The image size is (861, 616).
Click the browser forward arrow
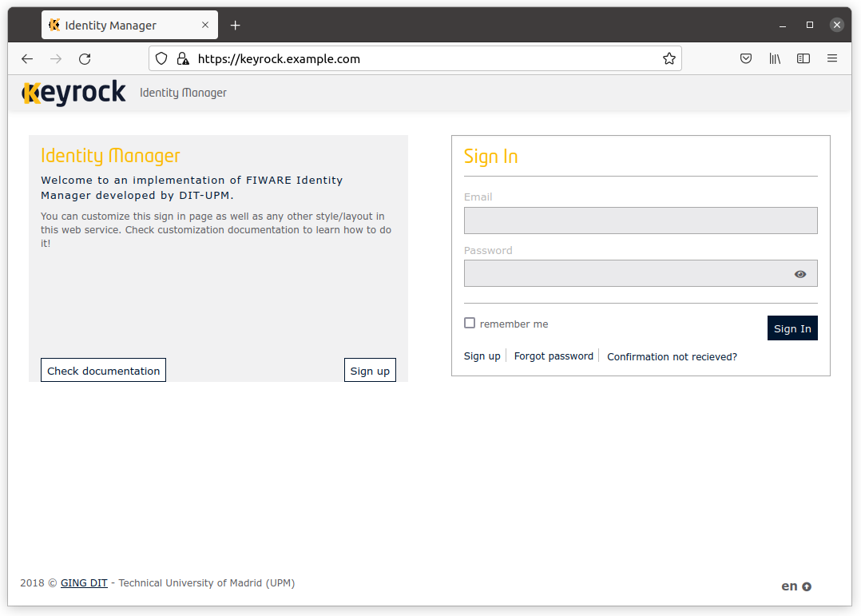56,59
